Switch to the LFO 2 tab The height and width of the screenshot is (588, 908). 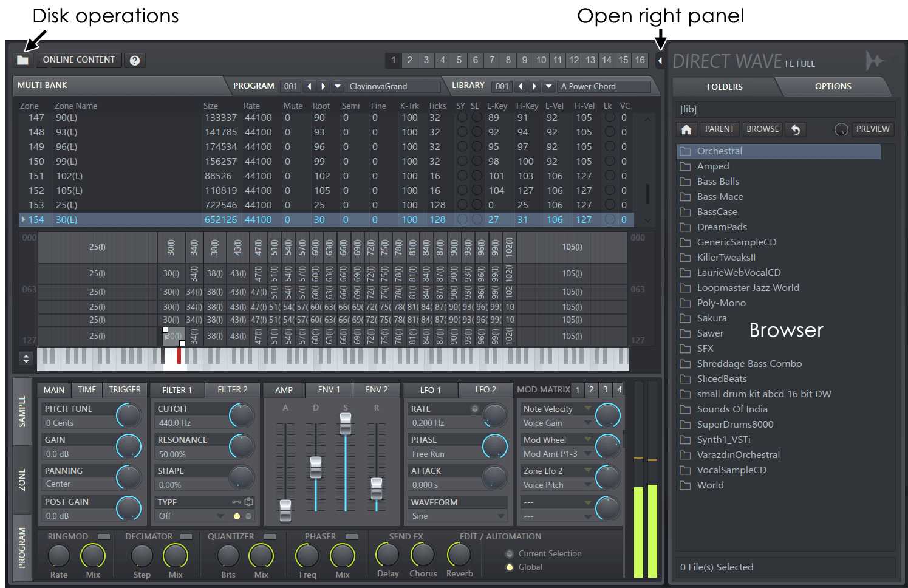coord(486,389)
